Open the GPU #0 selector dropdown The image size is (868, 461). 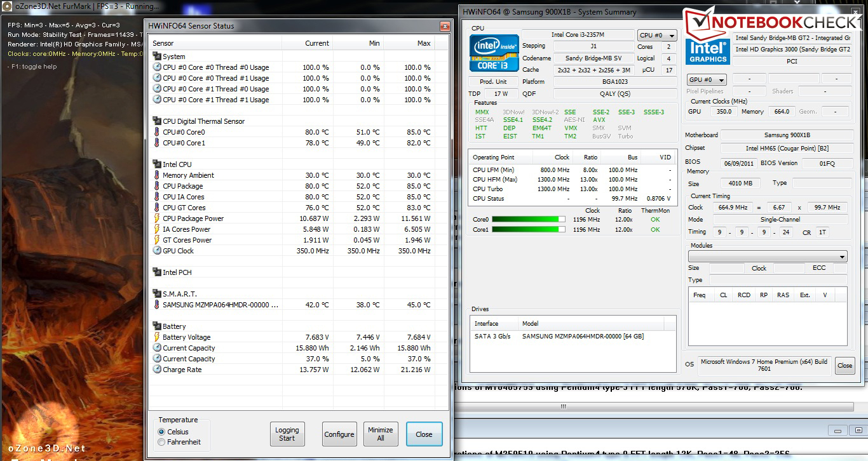click(707, 80)
